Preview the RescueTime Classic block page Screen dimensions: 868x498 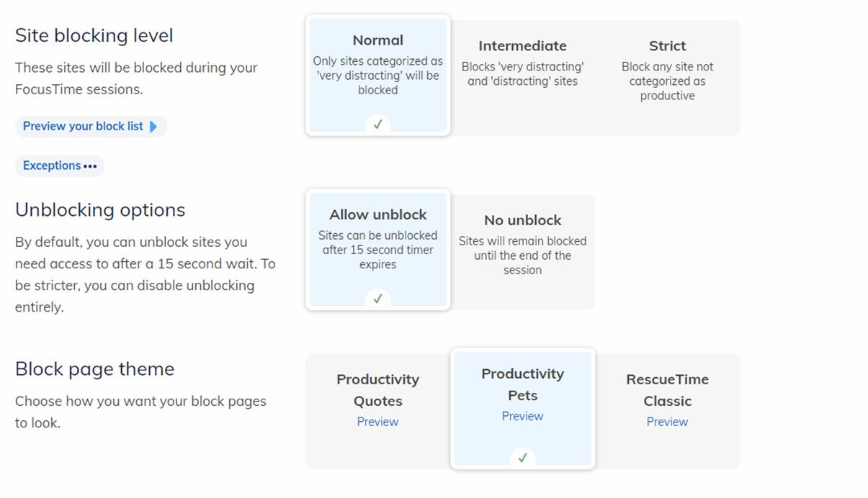[667, 422]
